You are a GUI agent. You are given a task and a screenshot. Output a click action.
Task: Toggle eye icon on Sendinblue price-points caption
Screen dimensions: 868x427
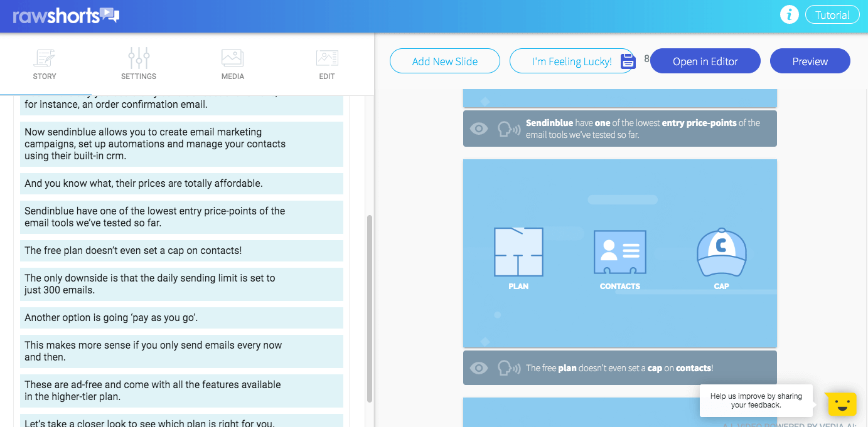479,129
